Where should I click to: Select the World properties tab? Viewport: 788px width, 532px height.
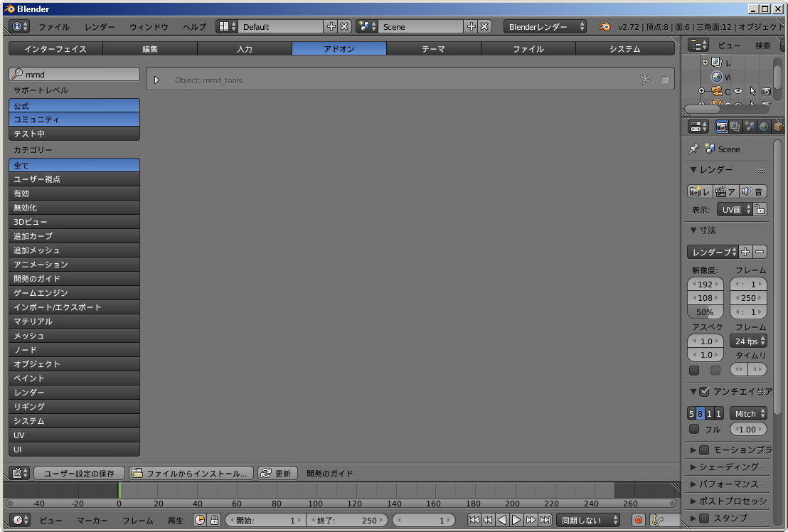click(x=764, y=127)
